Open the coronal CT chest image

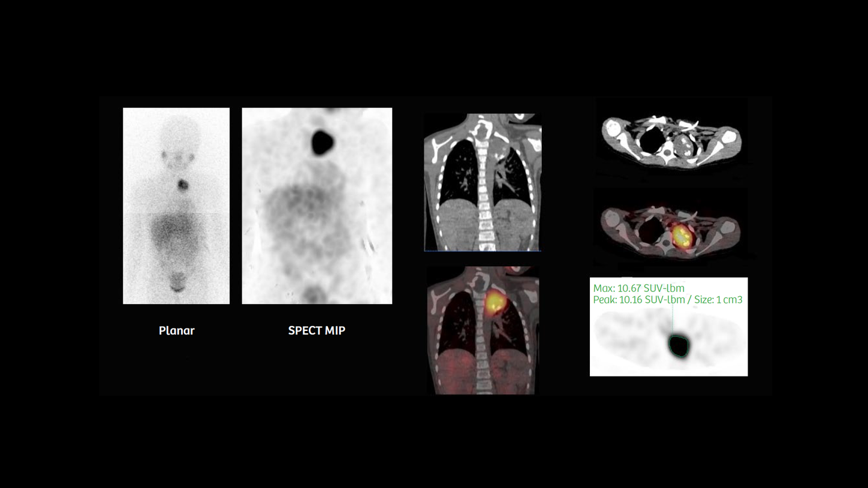[483, 182]
